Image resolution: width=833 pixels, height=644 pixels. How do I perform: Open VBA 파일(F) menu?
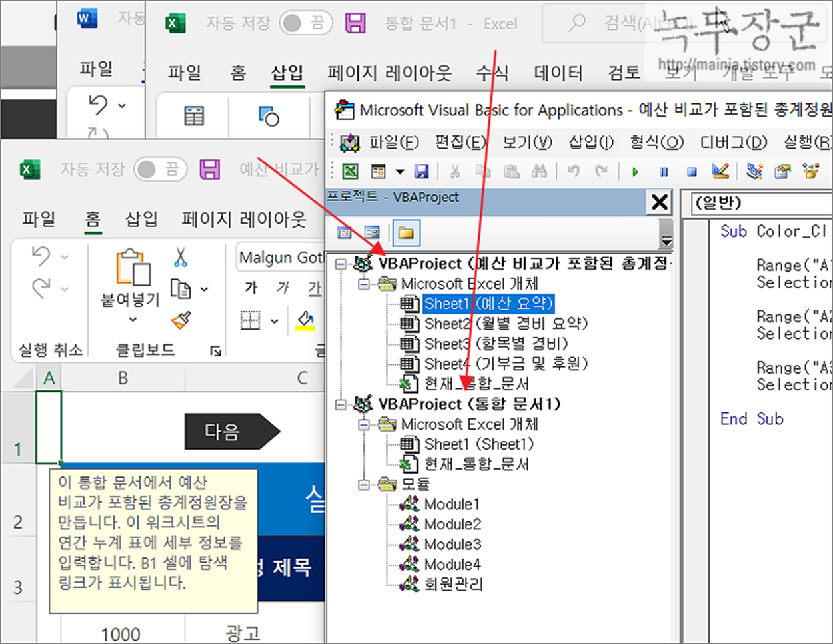click(x=394, y=142)
